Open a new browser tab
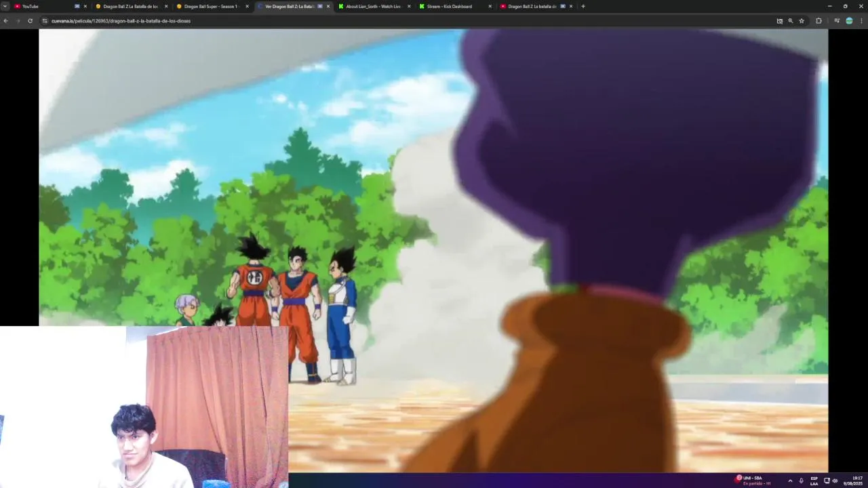The height and width of the screenshot is (488, 868). coord(583,6)
